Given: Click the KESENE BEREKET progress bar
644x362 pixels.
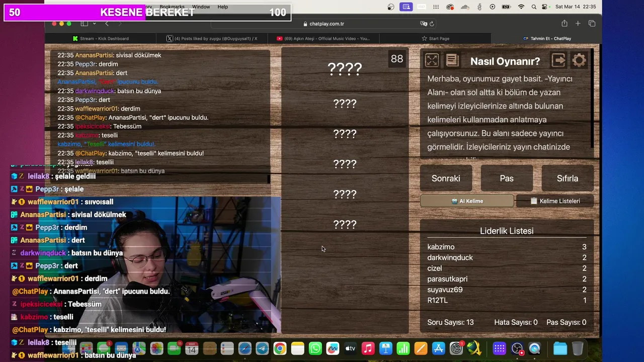Looking at the screenshot, I should tap(147, 13).
